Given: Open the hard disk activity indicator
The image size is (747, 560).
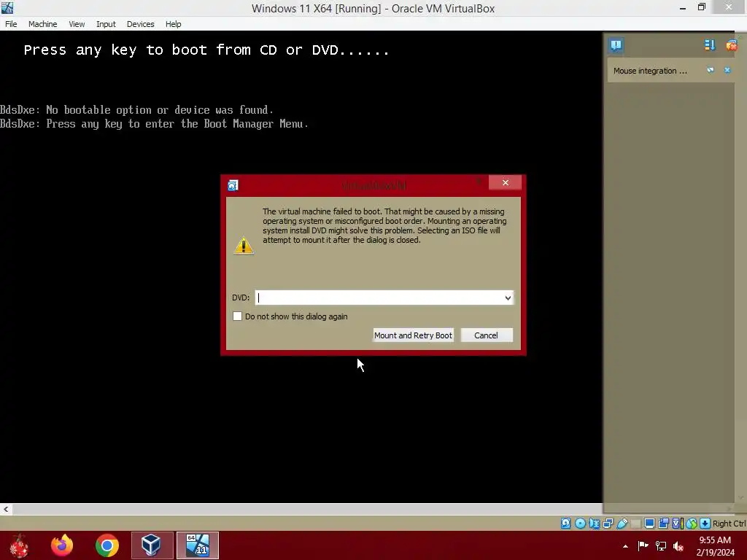Looking at the screenshot, I should 565,524.
